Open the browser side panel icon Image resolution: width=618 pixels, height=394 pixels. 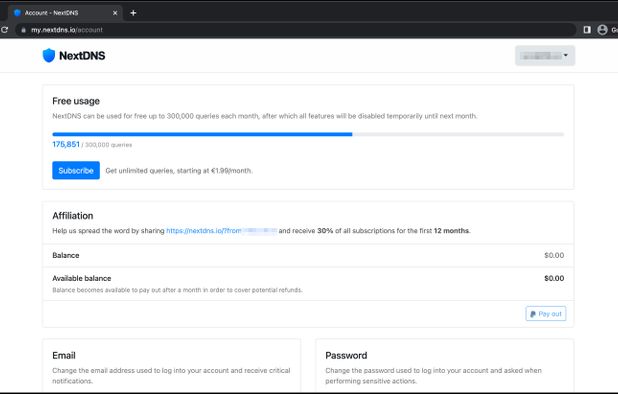587,30
